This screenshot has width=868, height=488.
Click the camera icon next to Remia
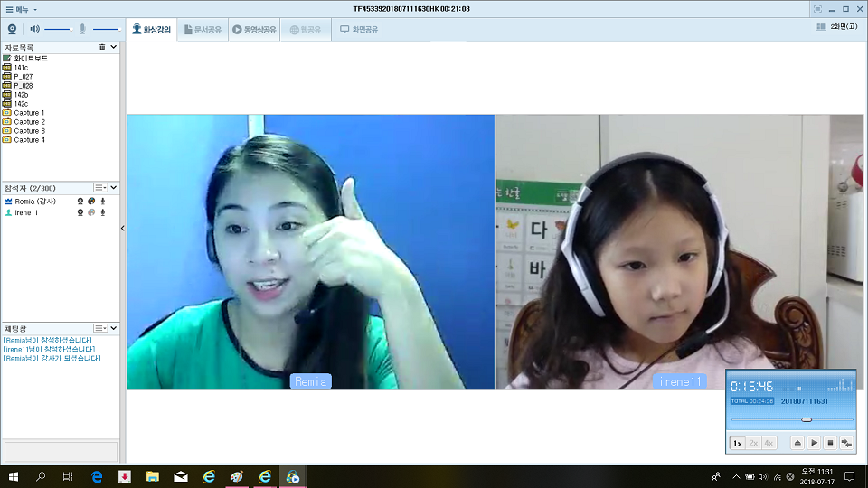point(80,201)
